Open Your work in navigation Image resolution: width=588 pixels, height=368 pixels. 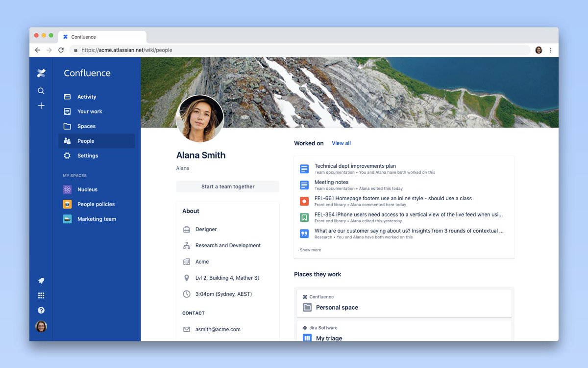[97, 111]
